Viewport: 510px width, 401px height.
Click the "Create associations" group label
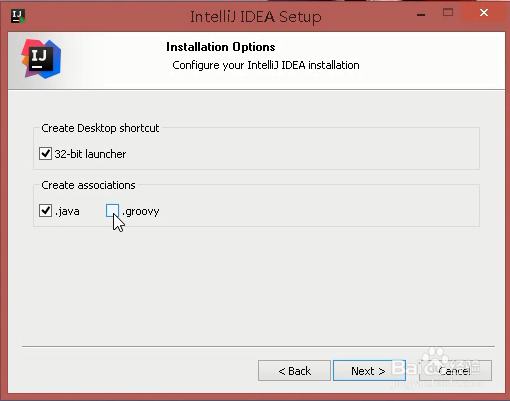[88, 185]
